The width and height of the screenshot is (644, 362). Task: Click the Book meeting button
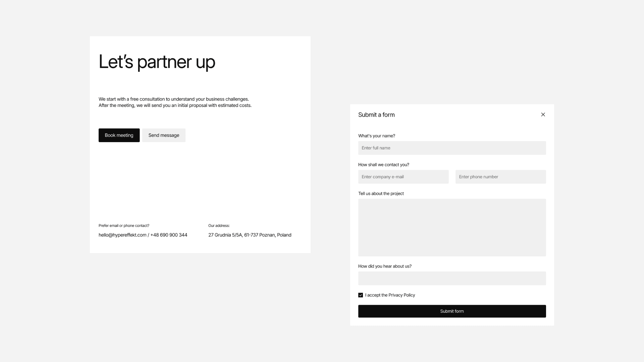[x=119, y=135]
